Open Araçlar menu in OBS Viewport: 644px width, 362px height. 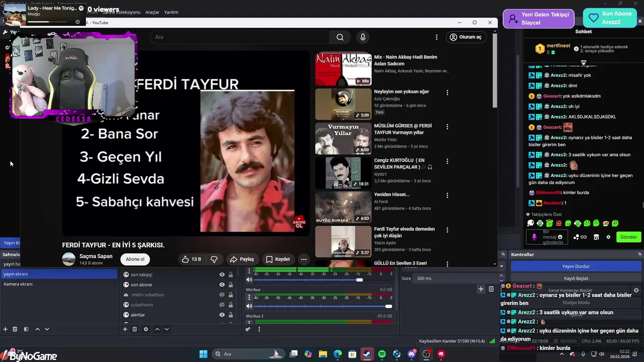tap(152, 12)
